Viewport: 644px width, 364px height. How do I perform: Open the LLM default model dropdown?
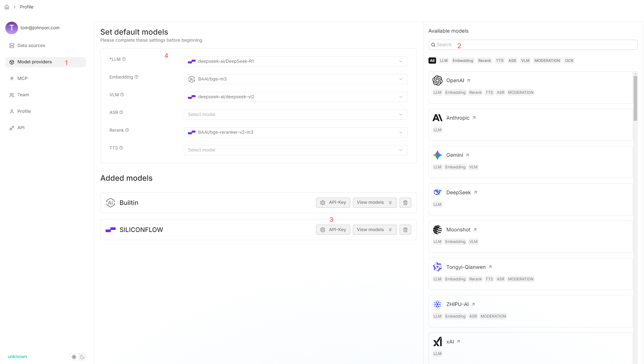(296, 61)
